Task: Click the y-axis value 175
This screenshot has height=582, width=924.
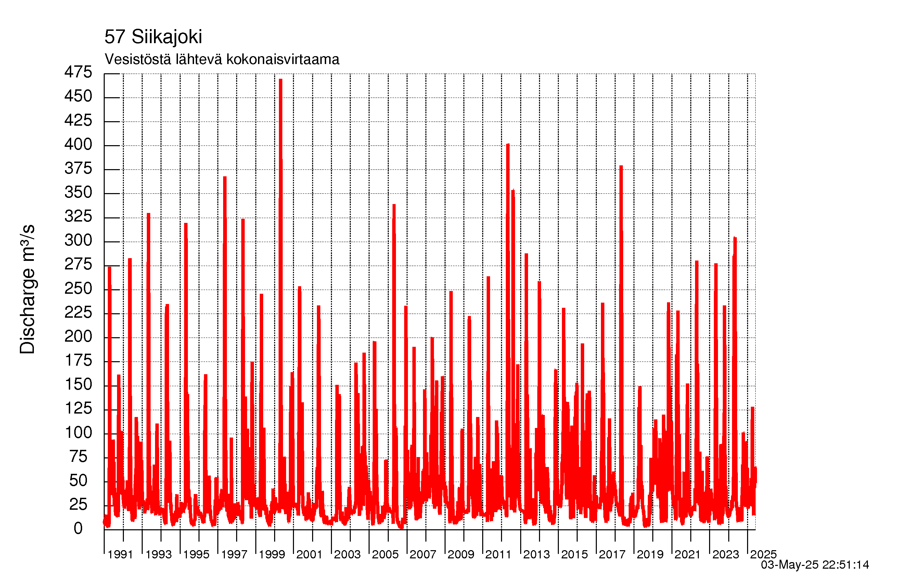Action: (78, 360)
